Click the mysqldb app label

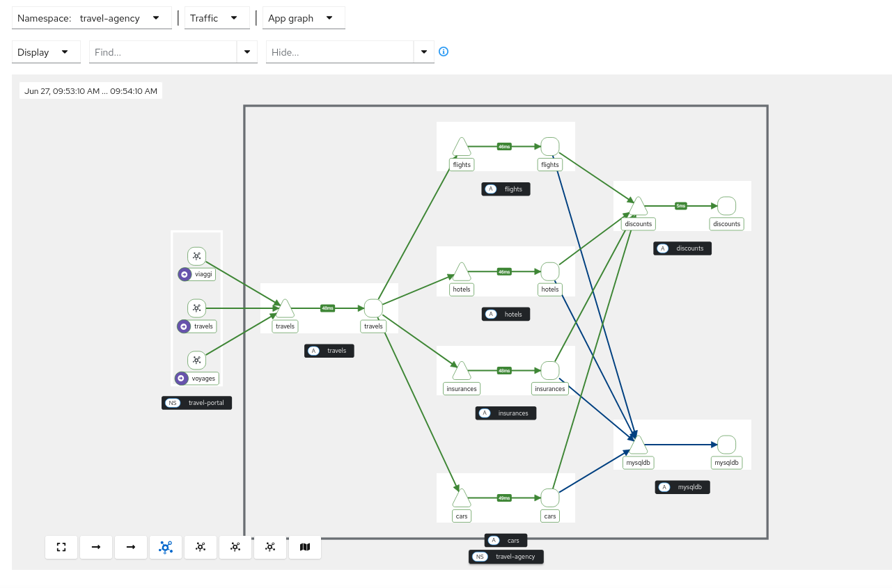coord(682,487)
